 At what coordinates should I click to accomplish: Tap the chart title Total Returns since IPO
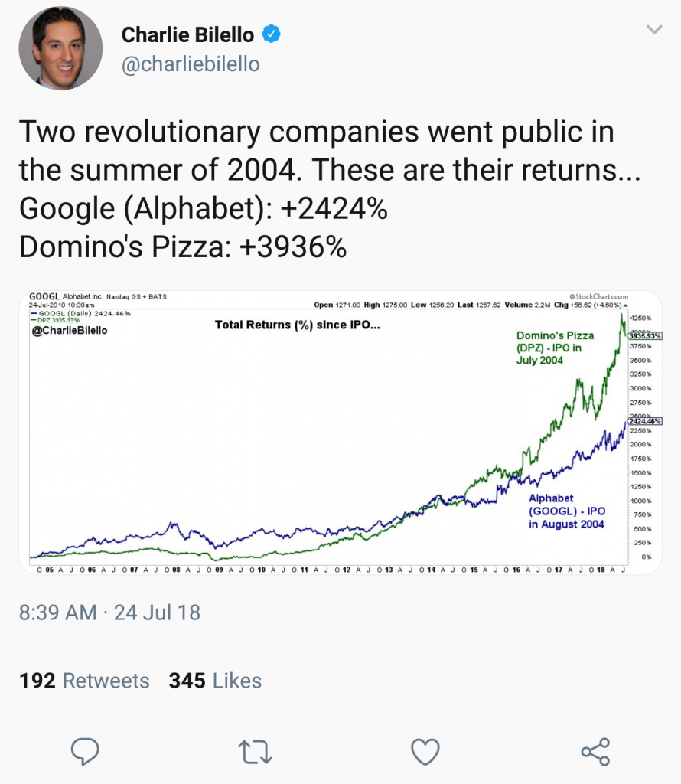click(x=298, y=325)
